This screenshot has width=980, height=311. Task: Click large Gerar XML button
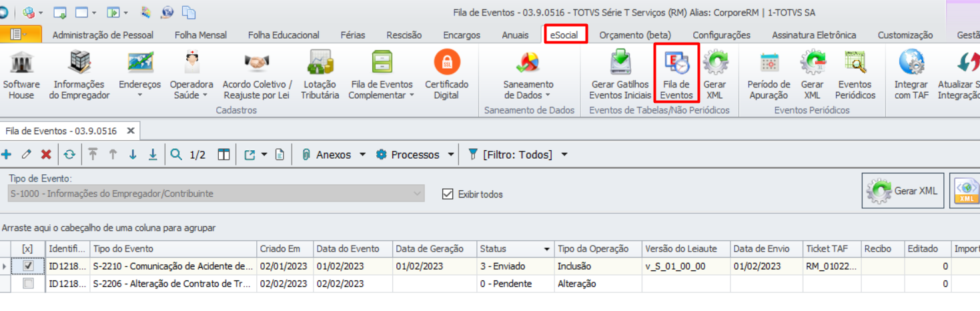tap(902, 191)
